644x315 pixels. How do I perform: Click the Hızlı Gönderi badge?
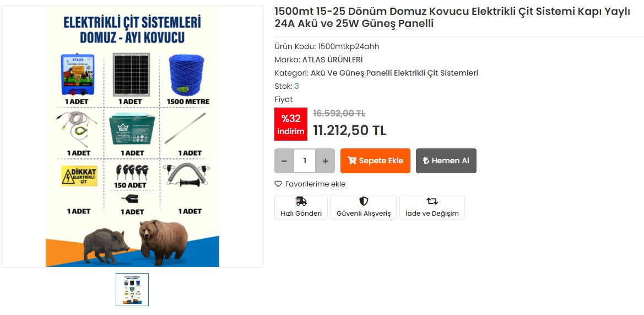301,207
